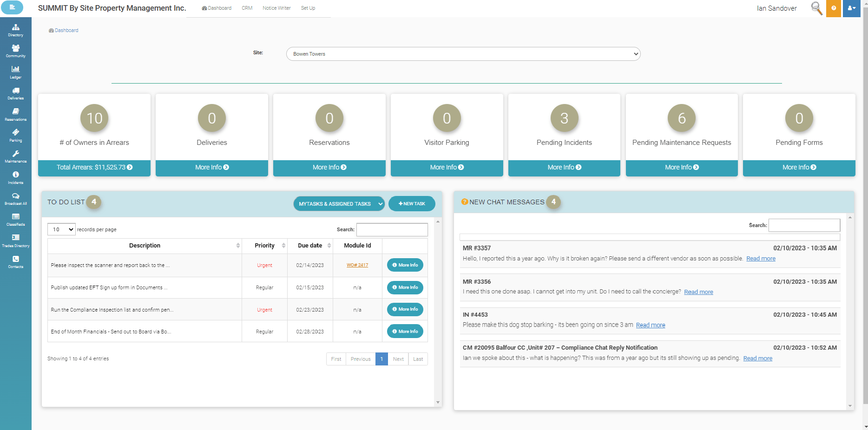Expand the My Tasks & Assigned Tasks dropdown
The width and height of the screenshot is (868, 430).
click(x=339, y=203)
